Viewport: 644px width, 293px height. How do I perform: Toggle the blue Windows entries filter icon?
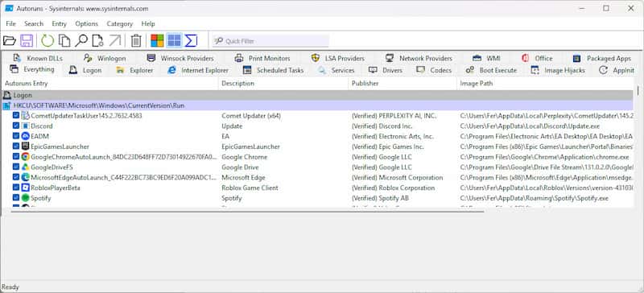point(174,41)
